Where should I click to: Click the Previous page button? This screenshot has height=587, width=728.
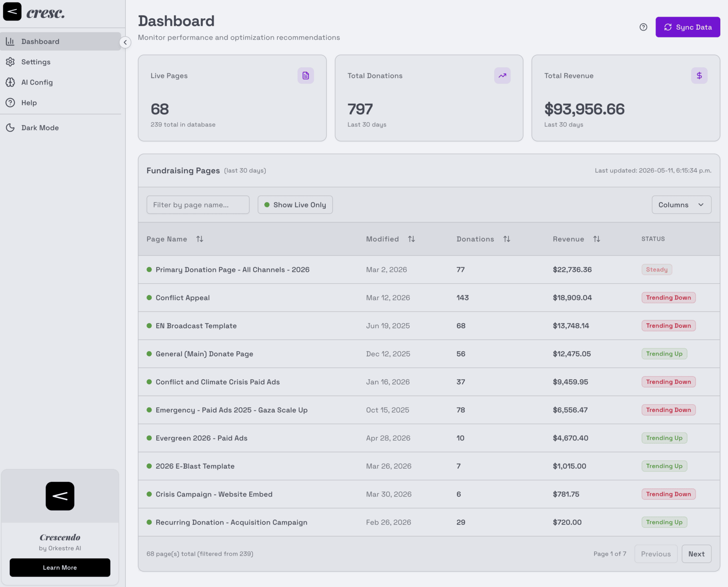tap(656, 554)
